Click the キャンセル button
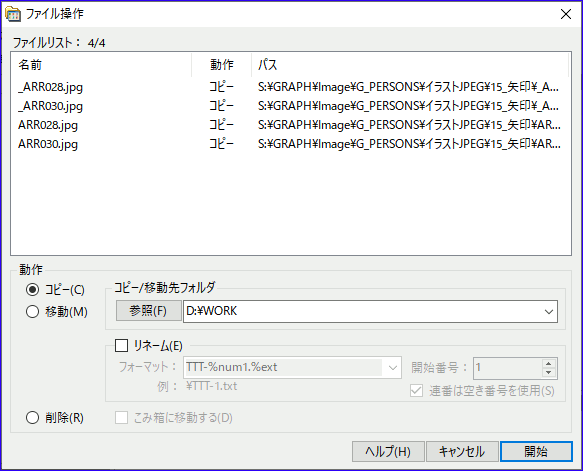 tap(462, 451)
